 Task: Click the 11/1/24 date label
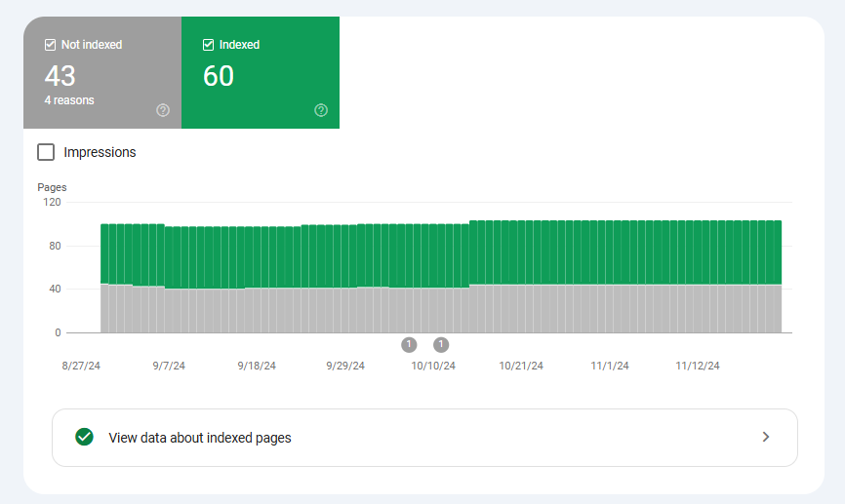click(x=610, y=366)
